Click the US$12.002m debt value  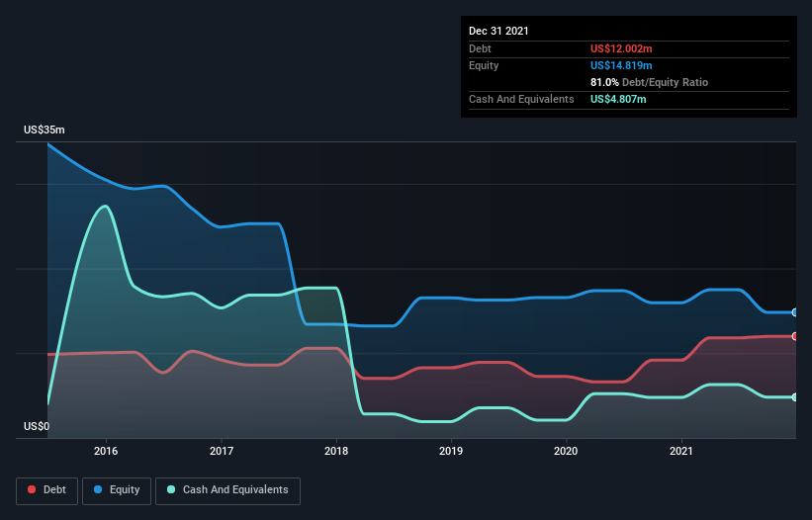click(x=621, y=48)
